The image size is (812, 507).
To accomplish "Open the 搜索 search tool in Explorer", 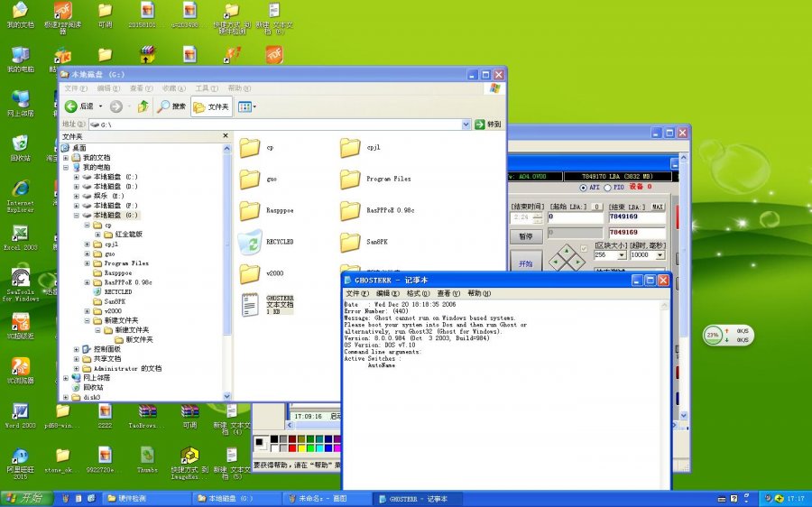I will [171, 106].
